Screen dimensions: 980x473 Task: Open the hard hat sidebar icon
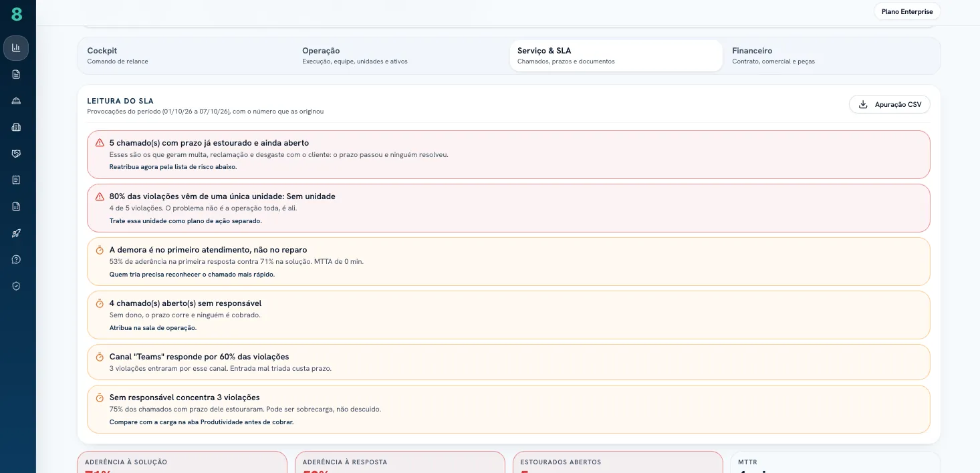click(x=16, y=101)
